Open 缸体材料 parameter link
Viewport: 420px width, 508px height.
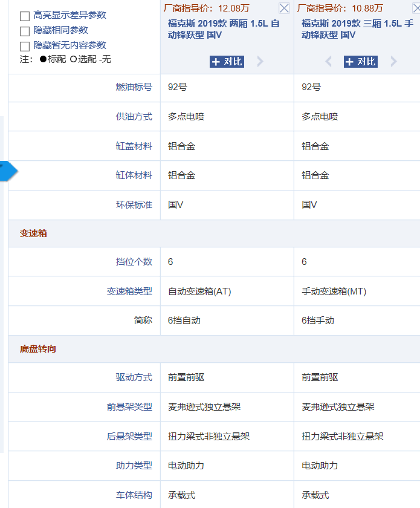[134, 175]
